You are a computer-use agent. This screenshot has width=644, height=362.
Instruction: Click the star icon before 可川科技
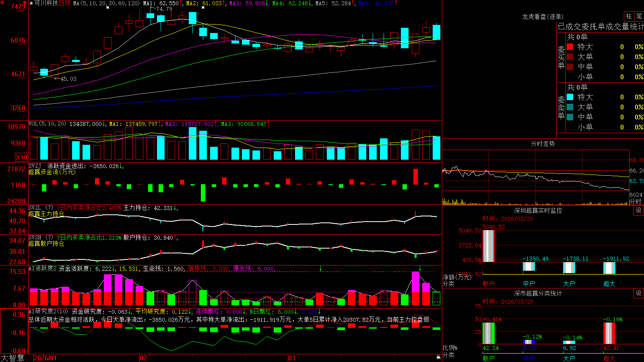tap(31, 3)
